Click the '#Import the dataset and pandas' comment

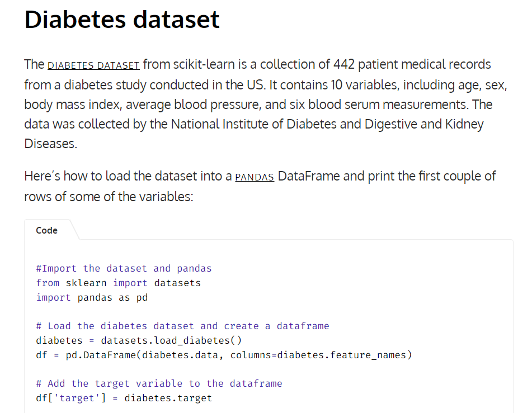[x=124, y=269]
